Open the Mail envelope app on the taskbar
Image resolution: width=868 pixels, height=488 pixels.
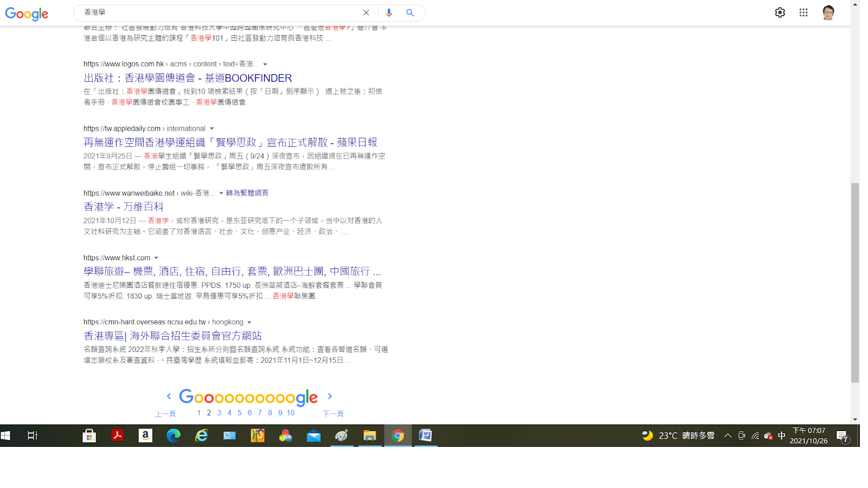tap(314, 436)
